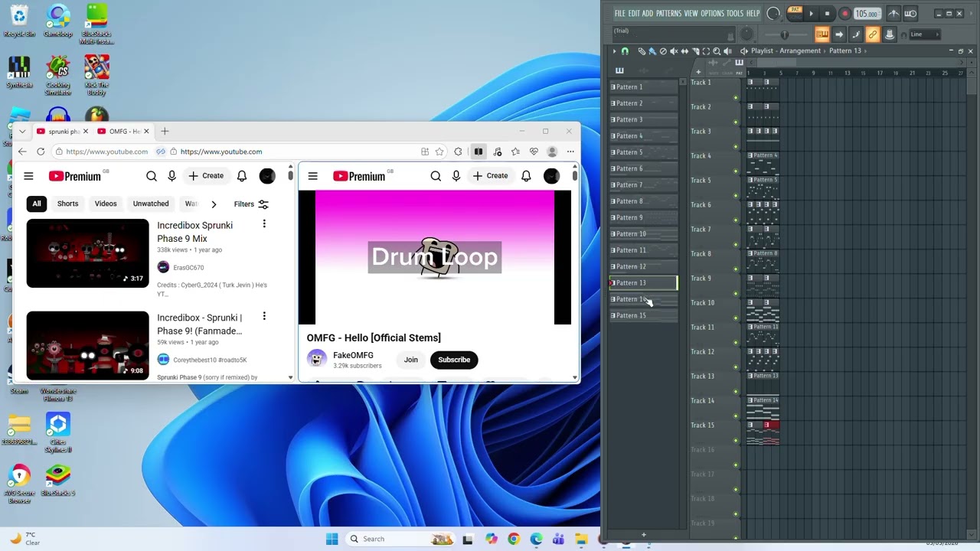The image size is (980, 551).
Task: Open the TOOLS menu in FL Studio
Action: pyautogui.click(x=735, y=13)
